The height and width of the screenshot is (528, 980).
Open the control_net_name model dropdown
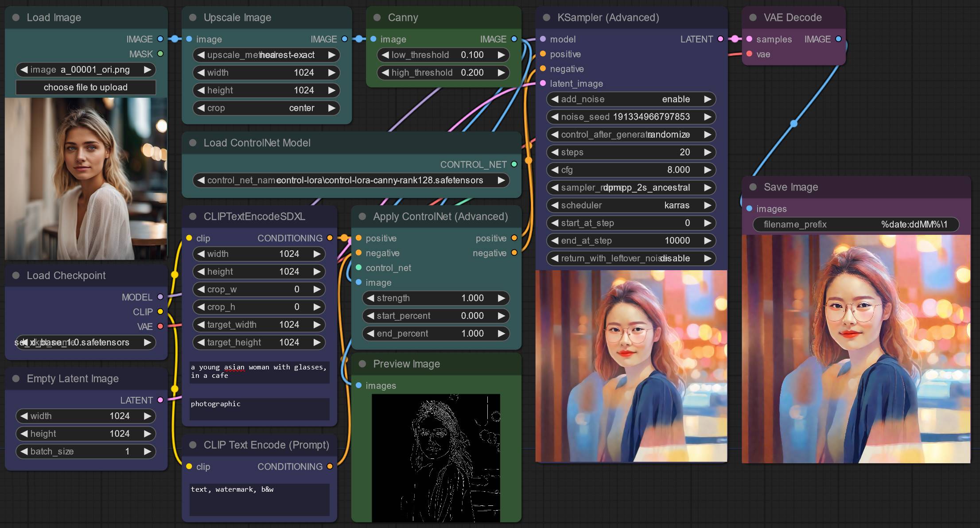(x=351, y=180)
